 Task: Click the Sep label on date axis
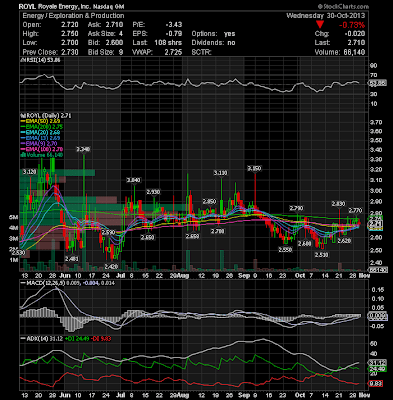pos(244,276)
